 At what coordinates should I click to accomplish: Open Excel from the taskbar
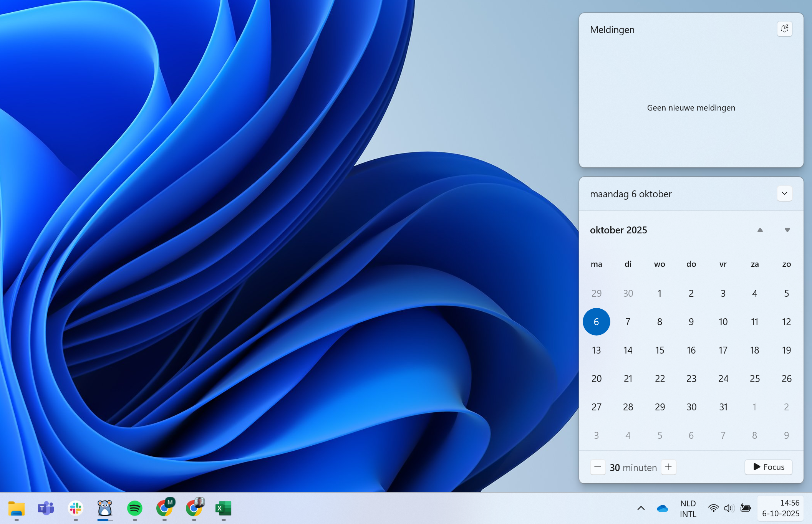tap(223, 508)
